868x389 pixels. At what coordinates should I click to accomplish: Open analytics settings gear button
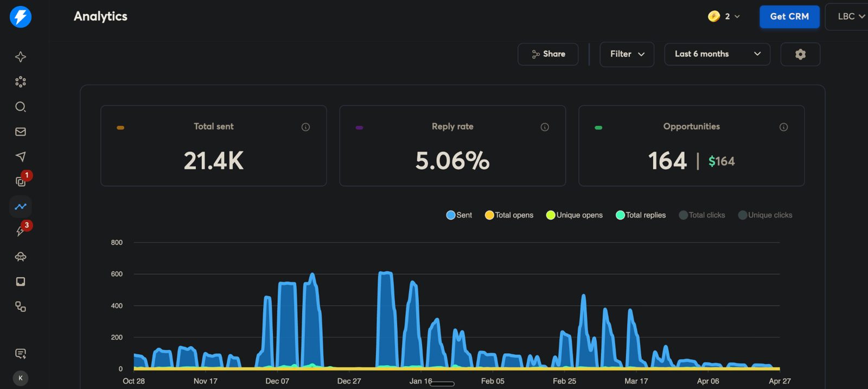[x=800, y=54]
